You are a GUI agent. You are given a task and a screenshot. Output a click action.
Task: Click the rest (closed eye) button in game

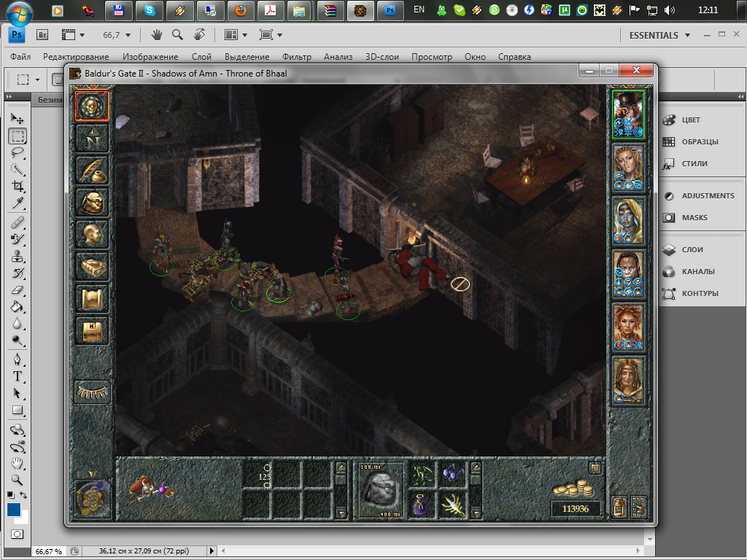pyautogui.click(x=93, y=392)
